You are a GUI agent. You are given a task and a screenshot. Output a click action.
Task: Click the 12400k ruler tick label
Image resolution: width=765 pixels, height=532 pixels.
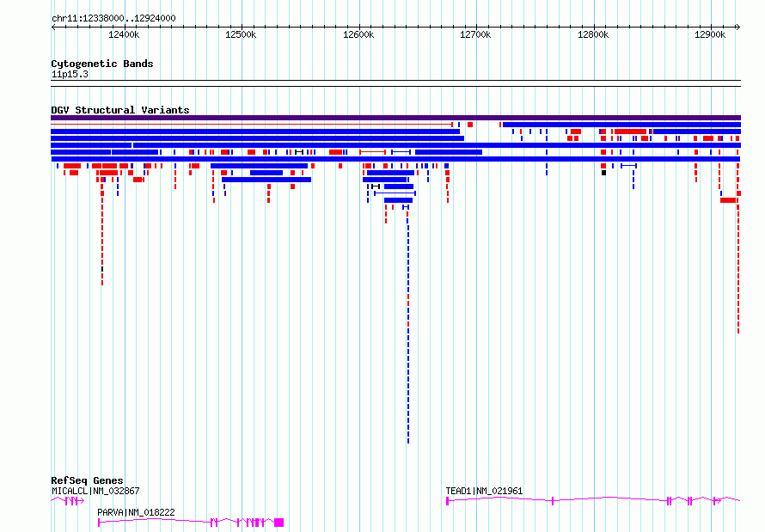[x=124, y=34]
